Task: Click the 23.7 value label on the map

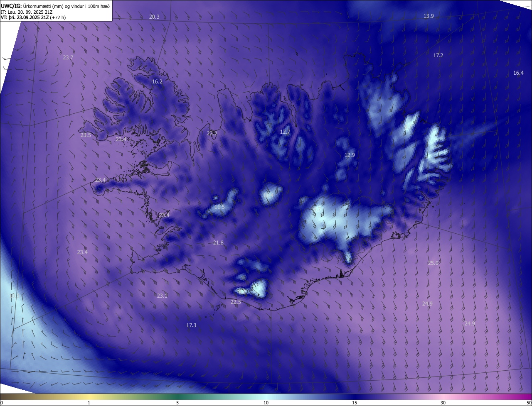Action: coord(68,58)
